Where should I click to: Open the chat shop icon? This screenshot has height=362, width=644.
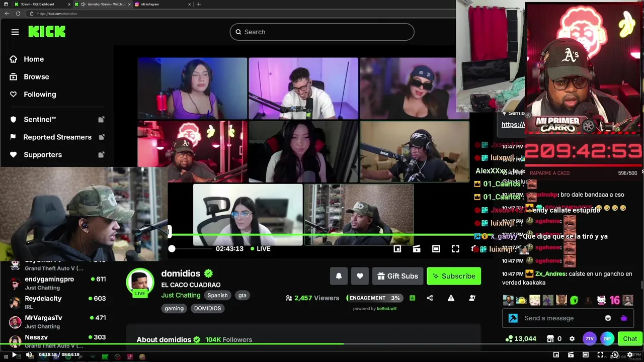click(550, 339)
